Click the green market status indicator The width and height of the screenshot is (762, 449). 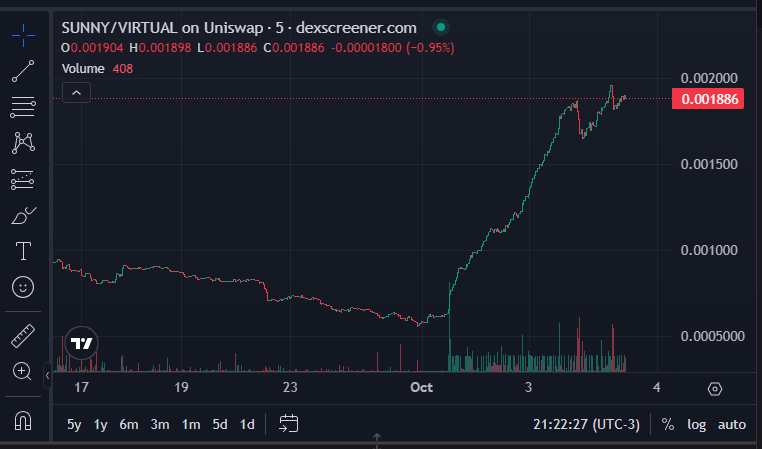pos(441,27)
